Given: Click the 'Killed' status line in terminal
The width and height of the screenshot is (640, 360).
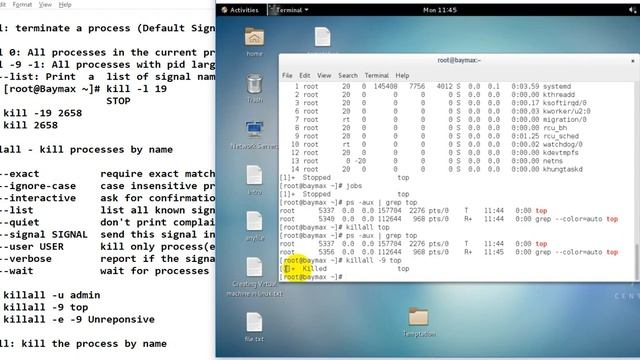Looking at the screenshot, I should pyautogui.click(x=344, y=269).
